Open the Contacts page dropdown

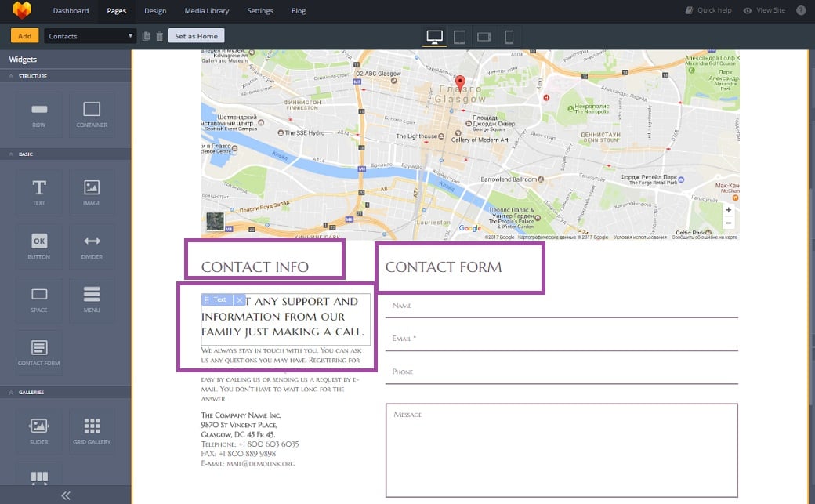click(x=91, y=36)
